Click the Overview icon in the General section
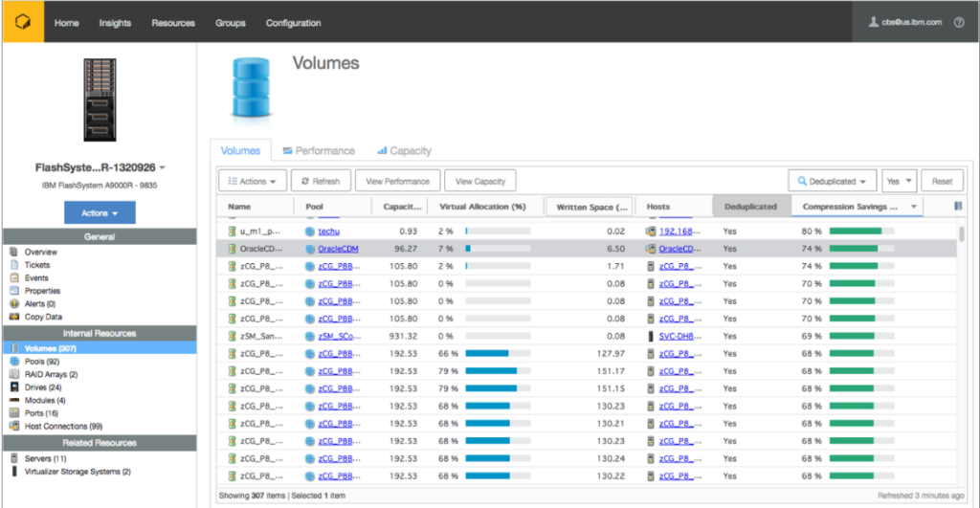This screenshot has height=508, width=980. point(13,252)
